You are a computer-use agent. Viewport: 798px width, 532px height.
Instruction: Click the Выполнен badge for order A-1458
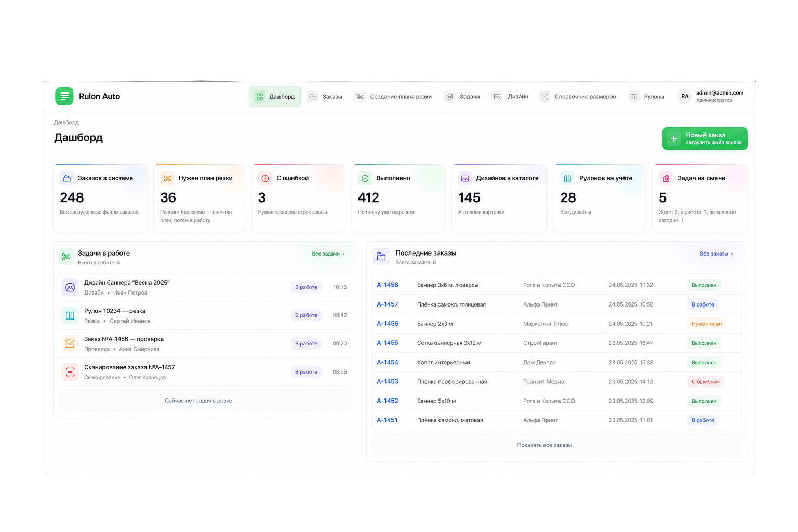click(x=704, y=285)
